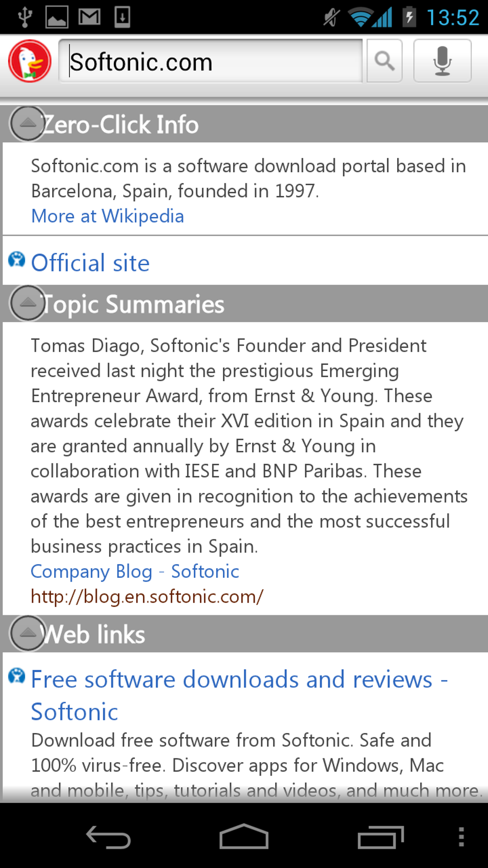
Task: Tap the favicon beside Official site
Action: pyautogui.click(x=17, y=259)
